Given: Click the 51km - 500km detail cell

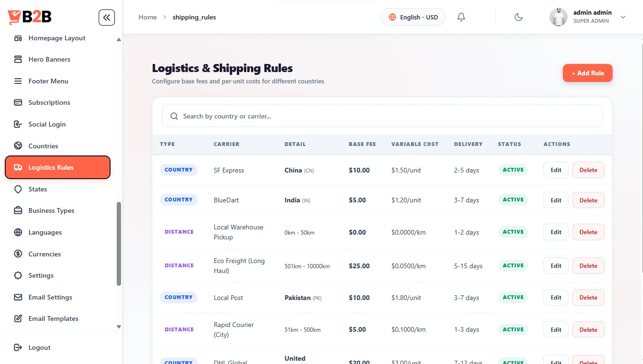Looking at the screenshot, I should [302, 330].
